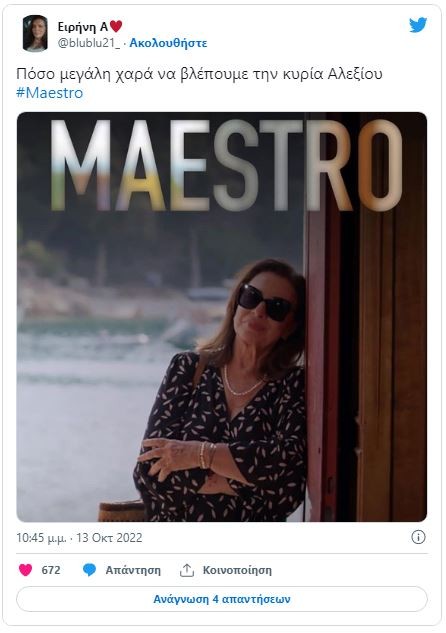Open the tweet info circle icon
Screen dimensions: 446x633
coord(418,537)
